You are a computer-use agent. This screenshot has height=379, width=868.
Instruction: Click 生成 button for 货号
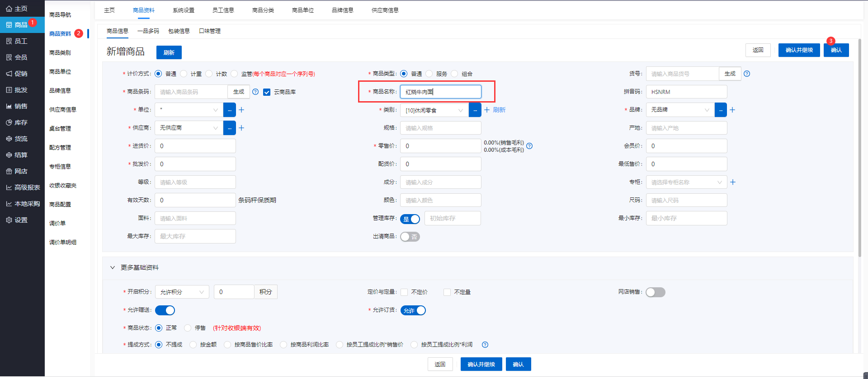click(x=730, y=74)
